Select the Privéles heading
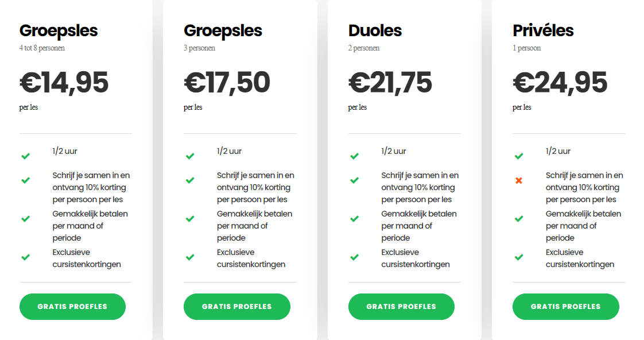Image resolution: width=644 pixels, height=340 pixels. (x=543, y=30)
